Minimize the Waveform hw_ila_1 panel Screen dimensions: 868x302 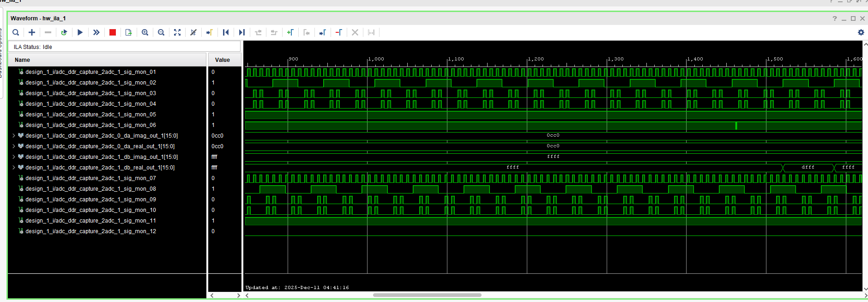(x=844, y=19)
